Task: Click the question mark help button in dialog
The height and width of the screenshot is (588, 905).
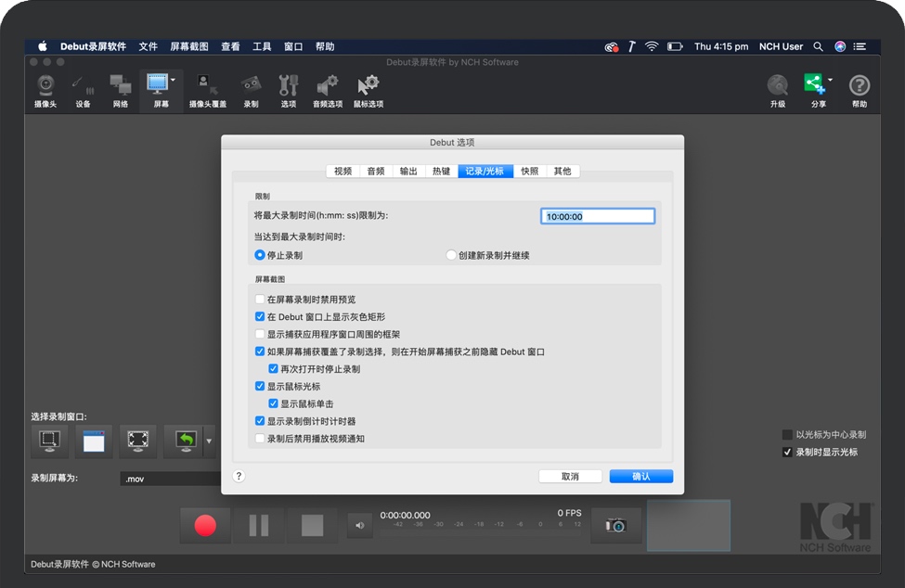Action: click(239, 476)
